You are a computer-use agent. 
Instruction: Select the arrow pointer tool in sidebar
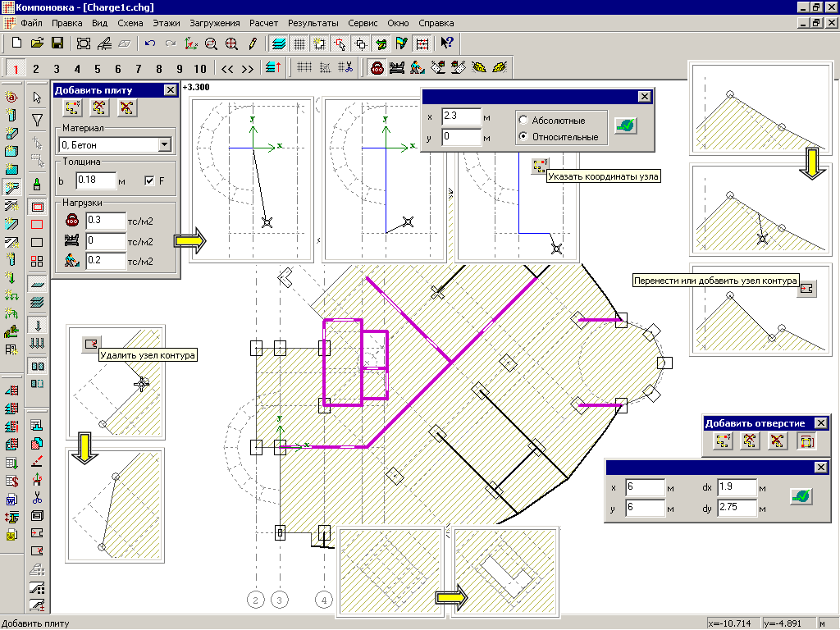36,98
